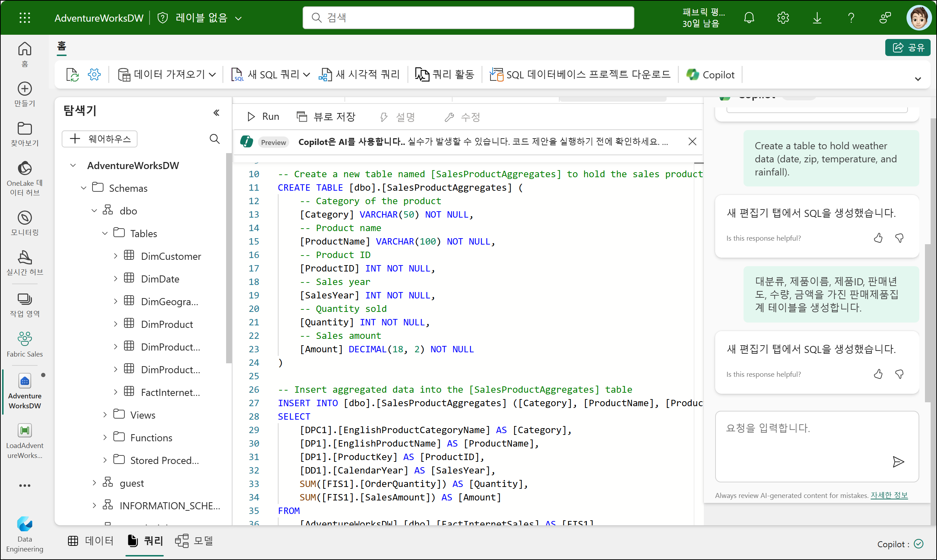Open OneLake 데이터 허브
937x560 pixels.
(24, 179)
